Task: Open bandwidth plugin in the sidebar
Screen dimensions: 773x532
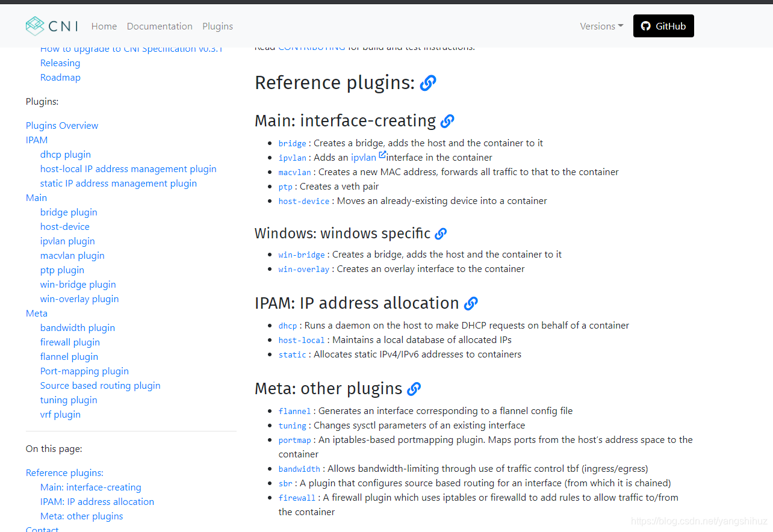Action: click(x=78, y=327)
